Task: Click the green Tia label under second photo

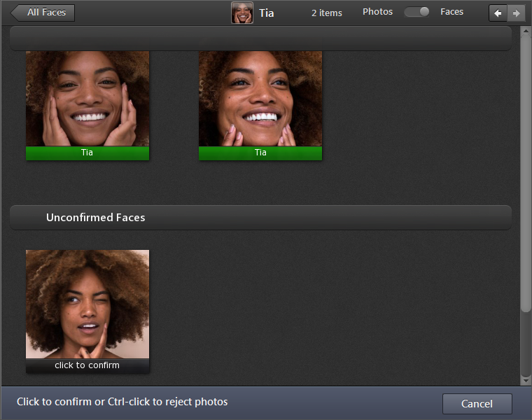Action: click(x=260, y=153)
